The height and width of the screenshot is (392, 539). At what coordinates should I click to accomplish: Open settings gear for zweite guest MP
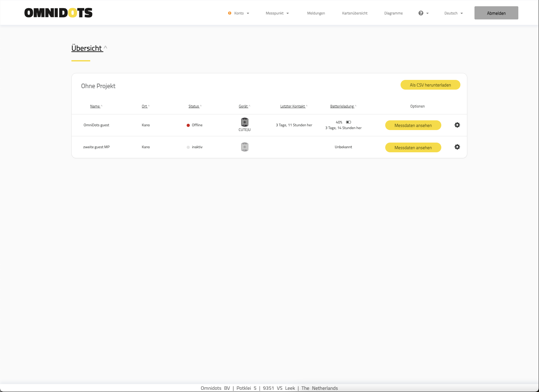coord(457,147)
